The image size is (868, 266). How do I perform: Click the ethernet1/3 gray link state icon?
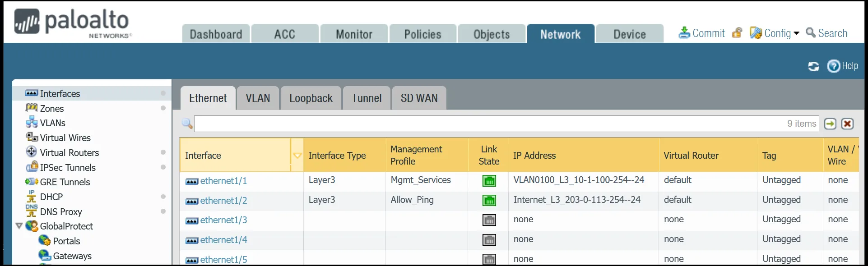tap(489, 220)
